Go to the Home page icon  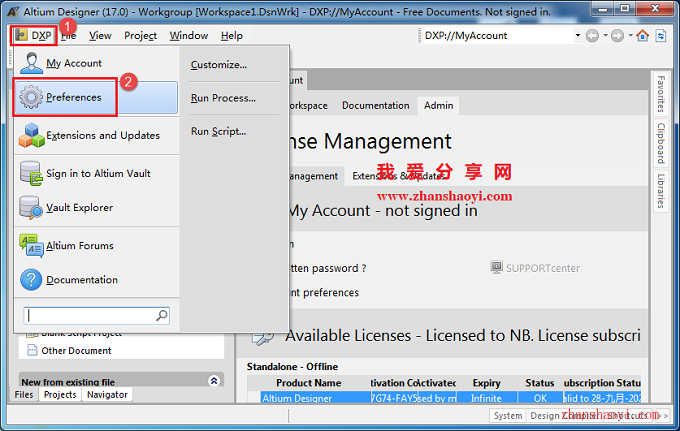point(643,36)
